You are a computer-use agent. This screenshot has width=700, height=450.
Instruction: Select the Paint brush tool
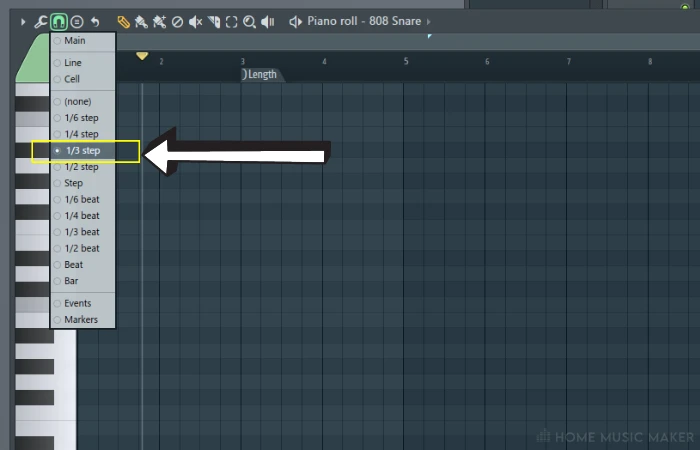click(x=141, y=21)
